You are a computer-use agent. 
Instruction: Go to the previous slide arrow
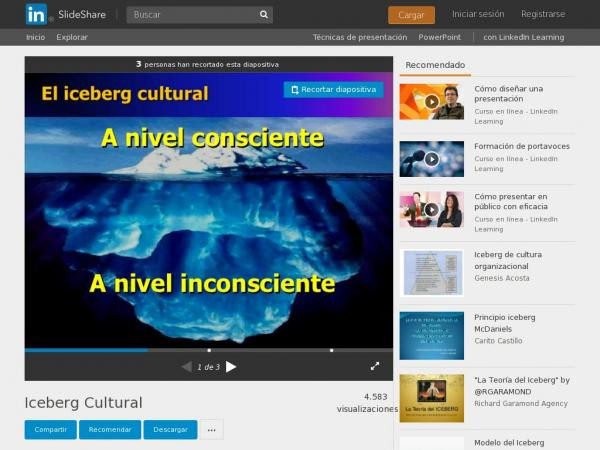tap(186, 367)
